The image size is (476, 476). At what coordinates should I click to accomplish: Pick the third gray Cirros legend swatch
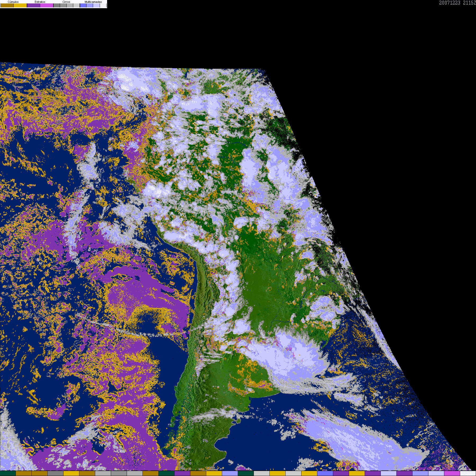click(x=70, y=6)
